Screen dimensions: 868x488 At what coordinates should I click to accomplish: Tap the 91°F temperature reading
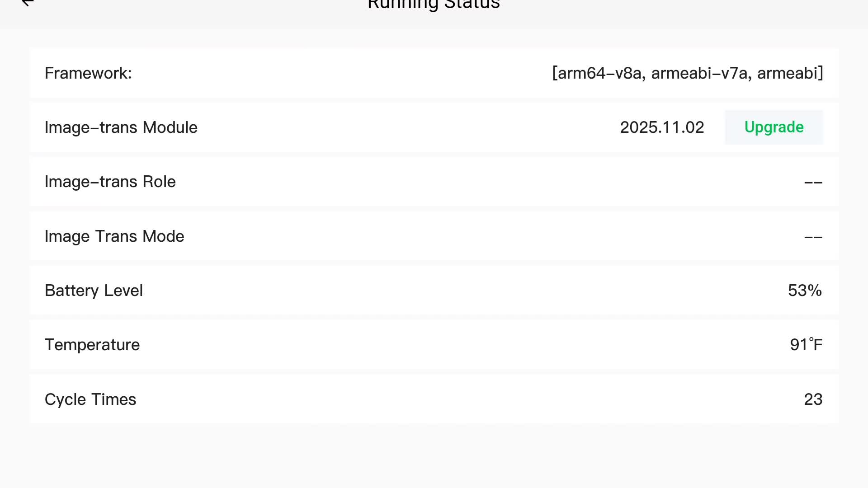pyautogui.click(x=806, y=345)
